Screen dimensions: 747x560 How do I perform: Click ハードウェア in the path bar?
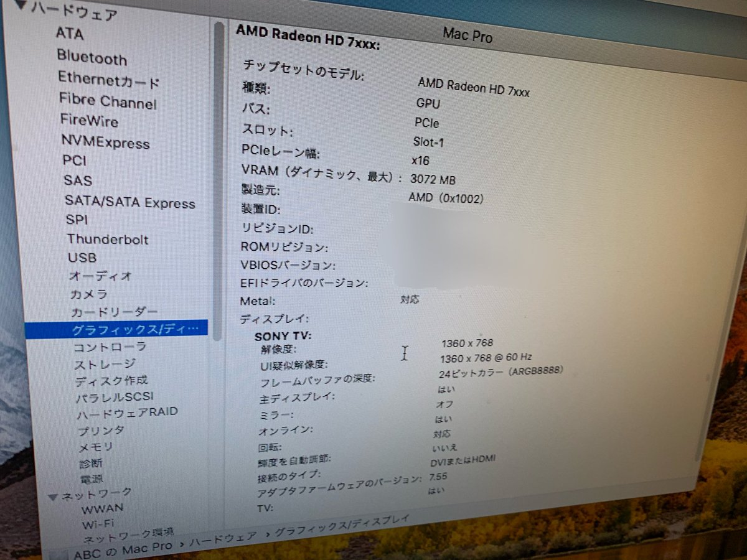(x=223, y=538)
